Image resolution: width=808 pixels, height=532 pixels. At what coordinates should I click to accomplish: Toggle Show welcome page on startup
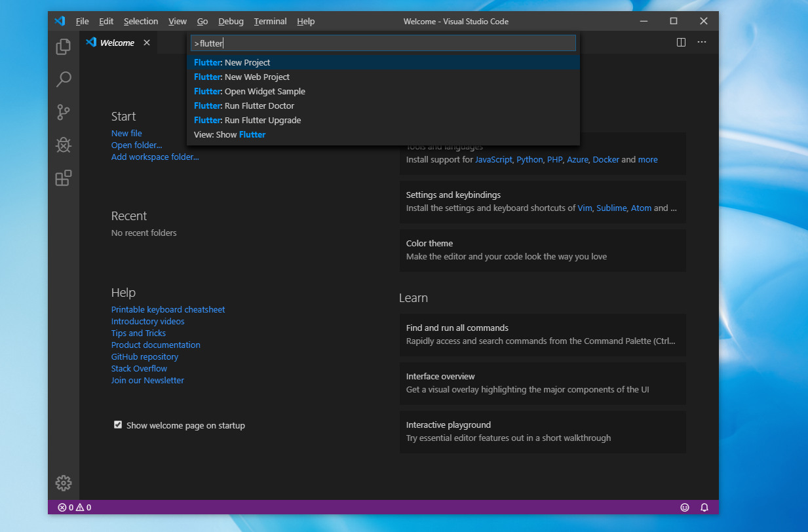(x=118, y=425)
